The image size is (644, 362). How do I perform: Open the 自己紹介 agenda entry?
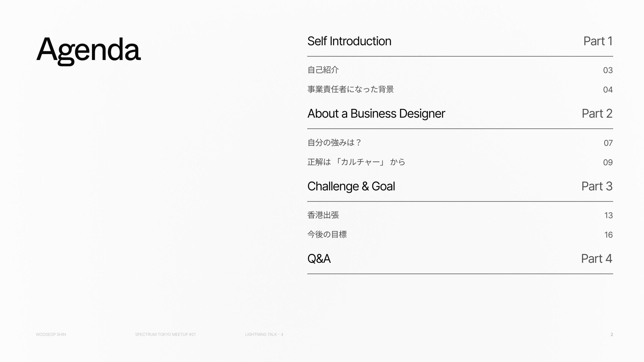click(x=323, y=70)
